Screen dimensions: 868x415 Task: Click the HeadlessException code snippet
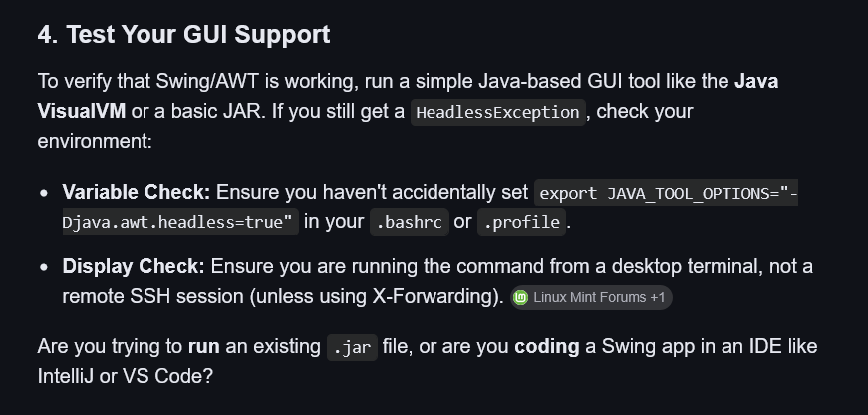[497, 112]
